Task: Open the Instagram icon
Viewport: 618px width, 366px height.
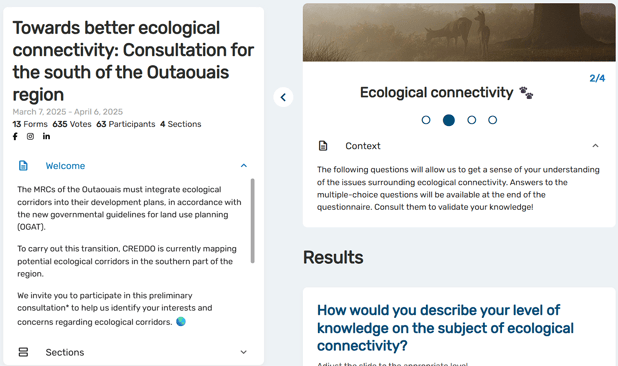Action: [x=30, y=136]
